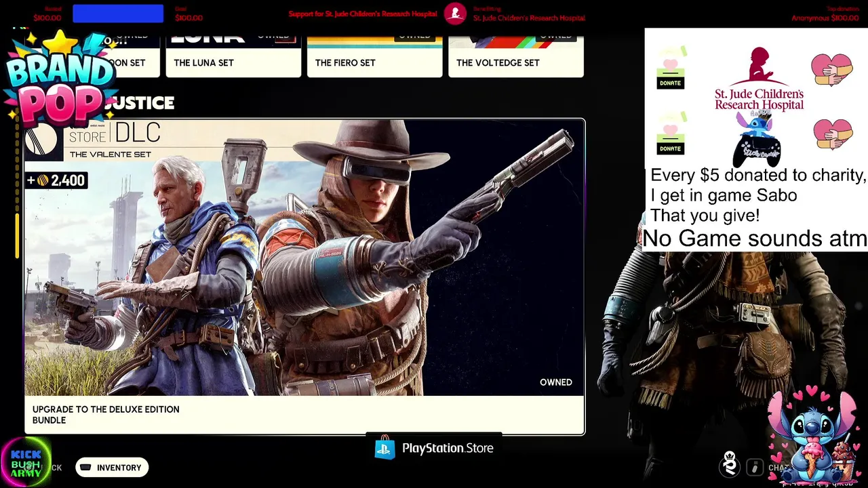Open the Inventory button
This screenshot has height=488, width=868.
[x=112, y=468]
